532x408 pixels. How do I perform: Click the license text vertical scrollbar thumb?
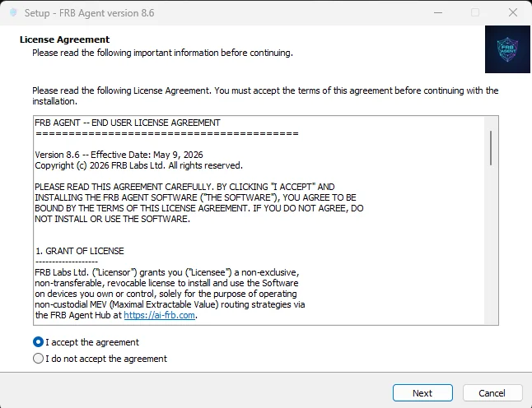(491, 148)
